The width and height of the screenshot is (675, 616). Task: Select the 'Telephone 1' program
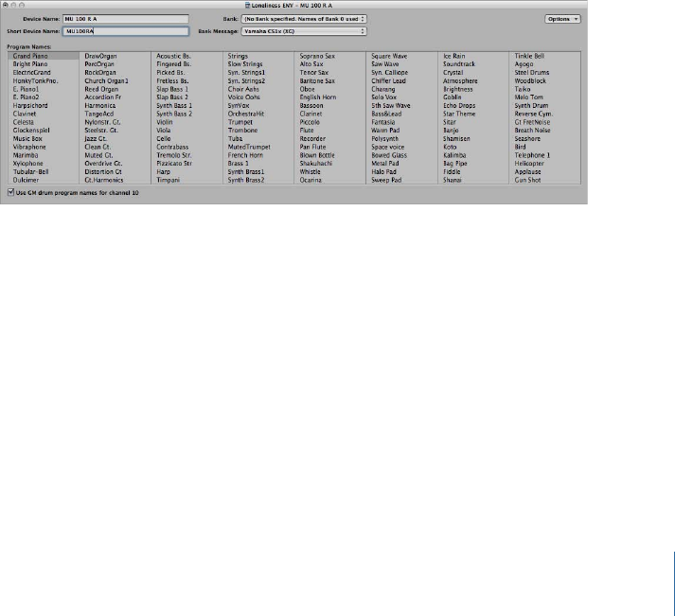pos(532,155)
